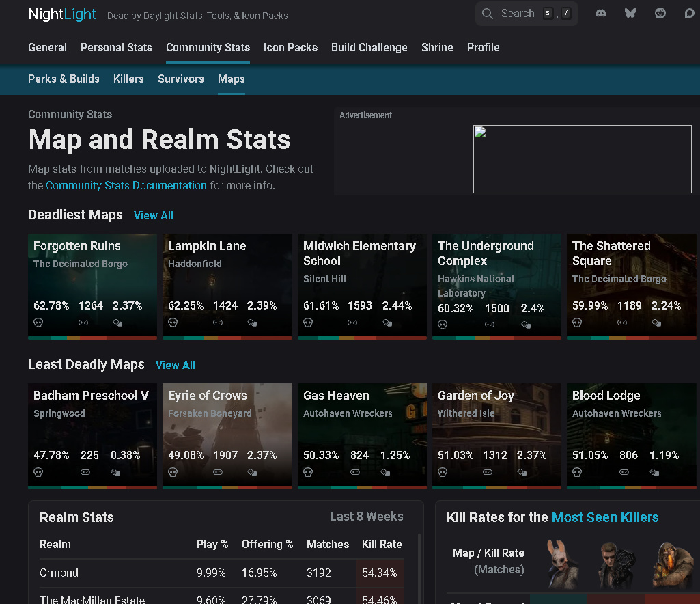Click offering icon on Forgotten Ruins card

click(x=117, y=322)
